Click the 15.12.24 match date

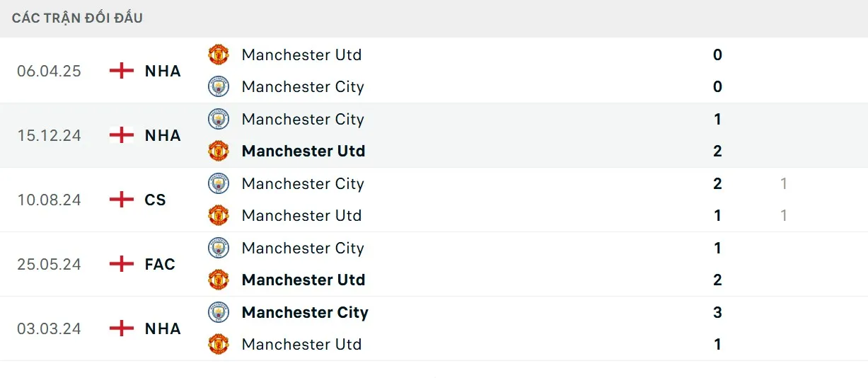pos(50,135)
